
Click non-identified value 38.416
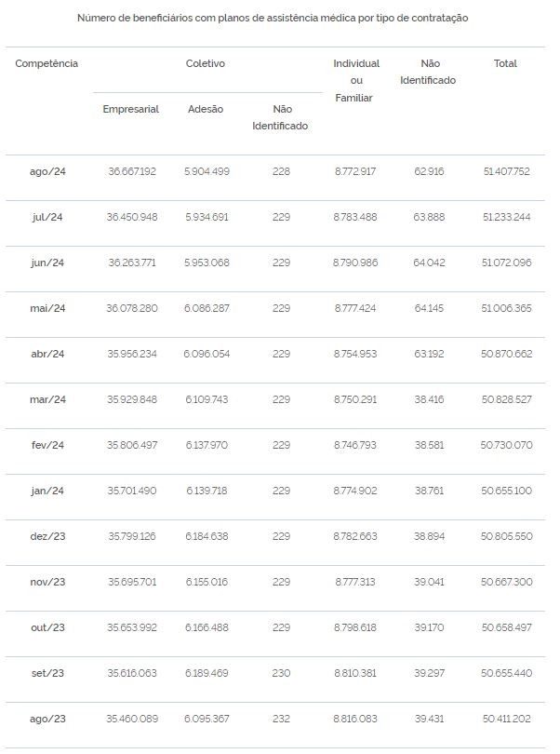[x=429, y=399]
